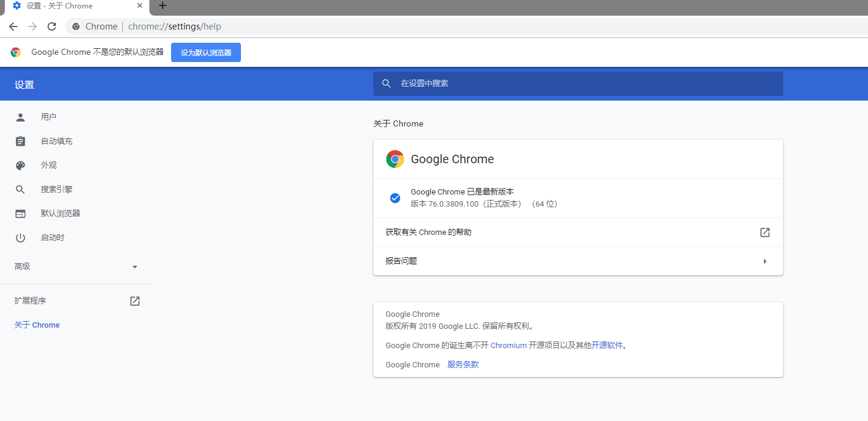Open the 开源软件 link

pyautogui.click(x=607, y=346)
